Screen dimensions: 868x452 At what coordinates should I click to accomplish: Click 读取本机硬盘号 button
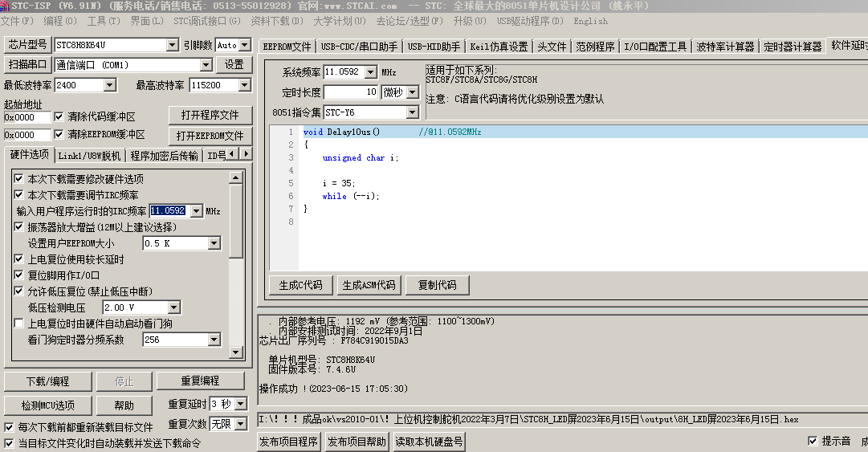(x=429, y=442)
